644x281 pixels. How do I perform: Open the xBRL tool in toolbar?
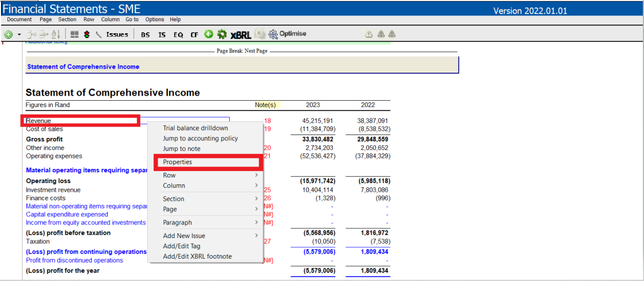pyautogui.click(x=240, y=34)
